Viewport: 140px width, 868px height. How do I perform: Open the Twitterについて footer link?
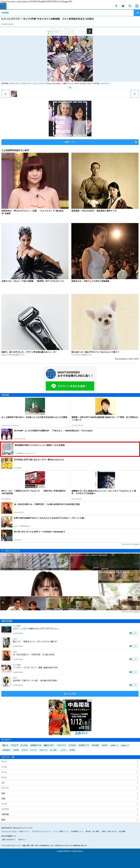click(24, 831)
